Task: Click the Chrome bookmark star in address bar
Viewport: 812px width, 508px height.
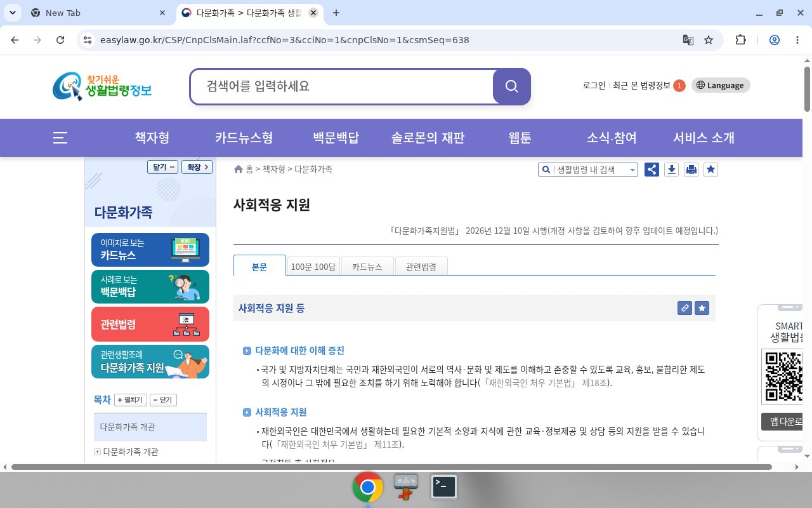Action: (709, 40)
